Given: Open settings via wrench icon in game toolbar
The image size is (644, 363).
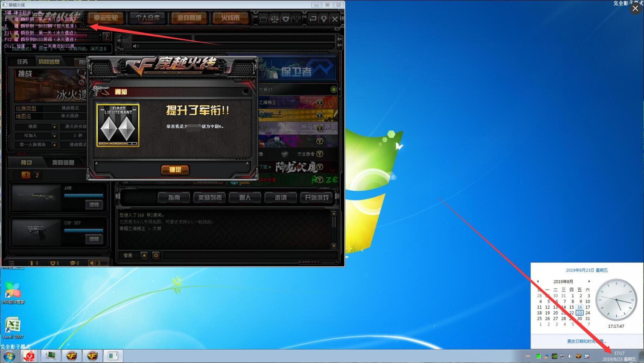Looking at the screenshot, I should 323,19.
